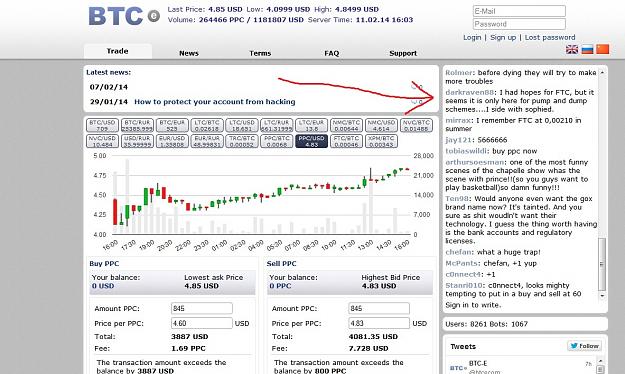Click the Twitter Follow button
625x374 pixels.
point(584,346)
